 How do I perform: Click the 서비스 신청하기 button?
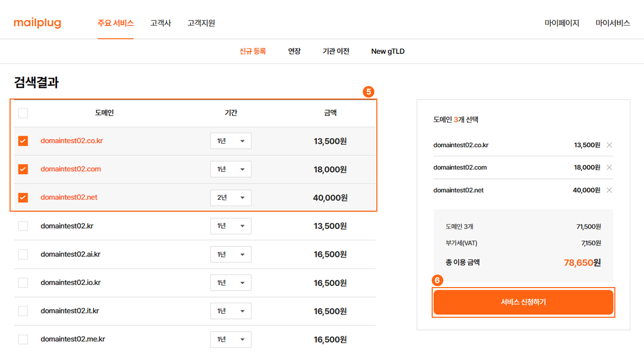coord(523,302)
